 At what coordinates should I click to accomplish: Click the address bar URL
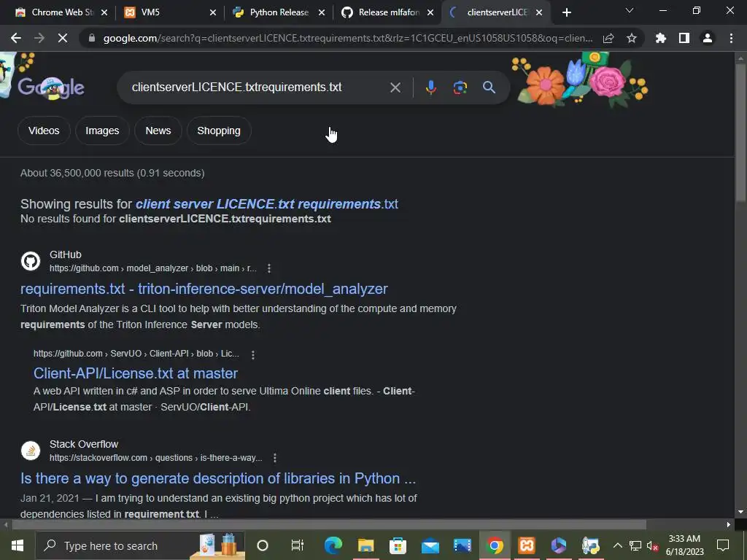tap(348, 38)
